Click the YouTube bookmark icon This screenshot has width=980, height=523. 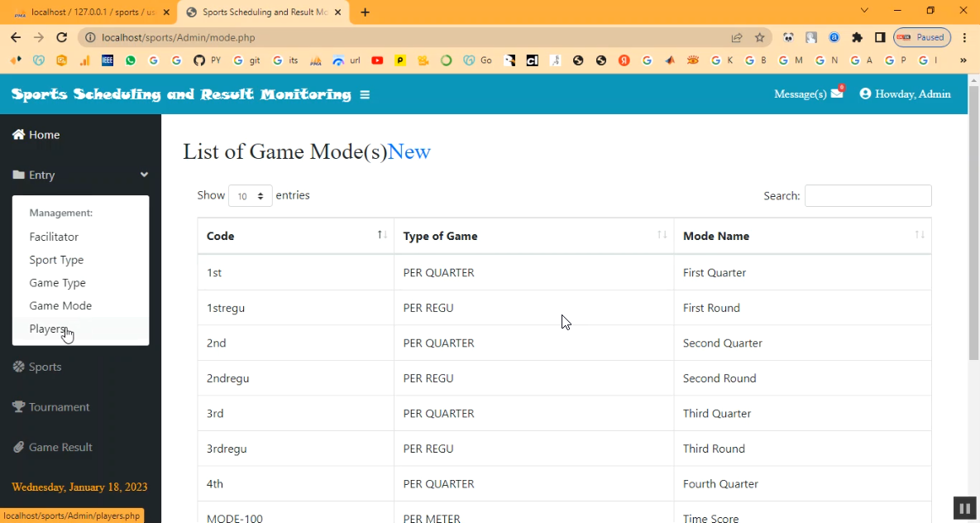coord(377,60)
